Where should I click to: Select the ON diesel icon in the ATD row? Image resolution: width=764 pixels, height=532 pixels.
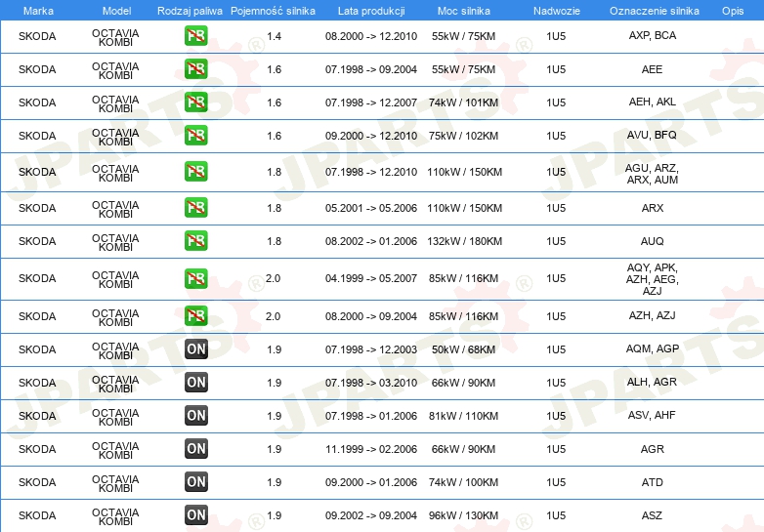pos(195,482)
